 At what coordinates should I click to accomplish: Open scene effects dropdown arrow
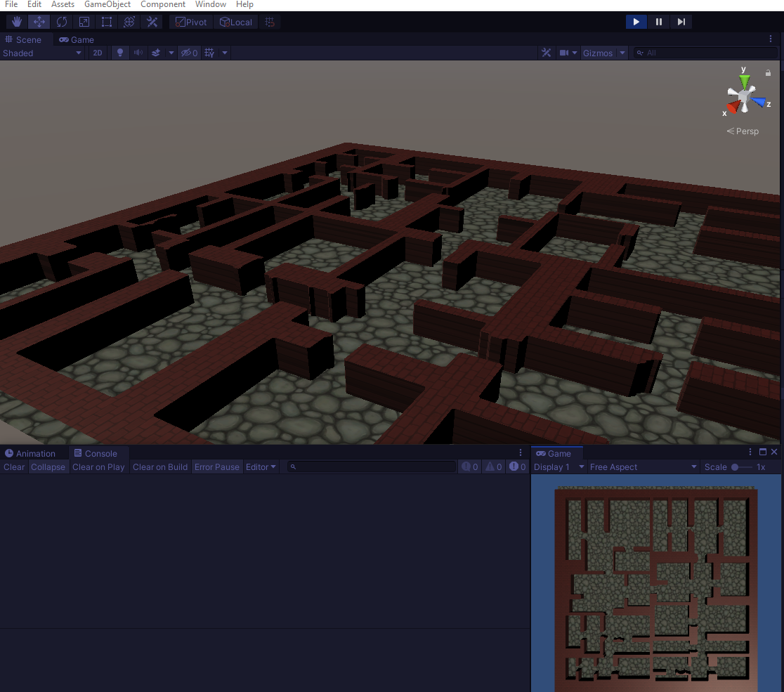(171, 53)
